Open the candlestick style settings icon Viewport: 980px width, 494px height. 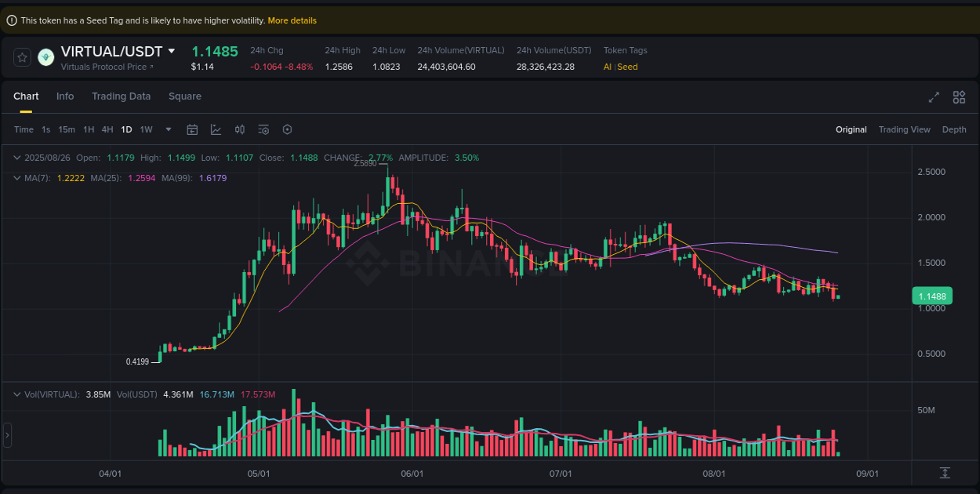240,129
